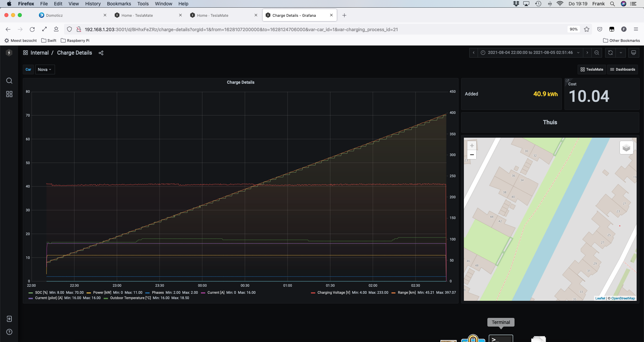The height and width of the screenshot is (342, 644).
Task: Click the OpenStreetMap attribution link
Action: (623, 298)
